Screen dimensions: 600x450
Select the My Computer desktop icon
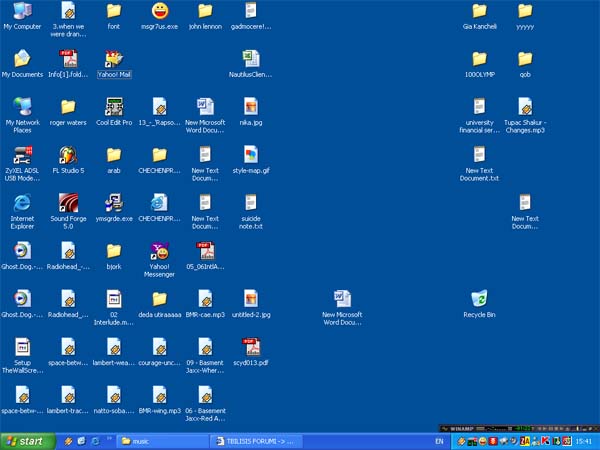[x=22, y=16]
